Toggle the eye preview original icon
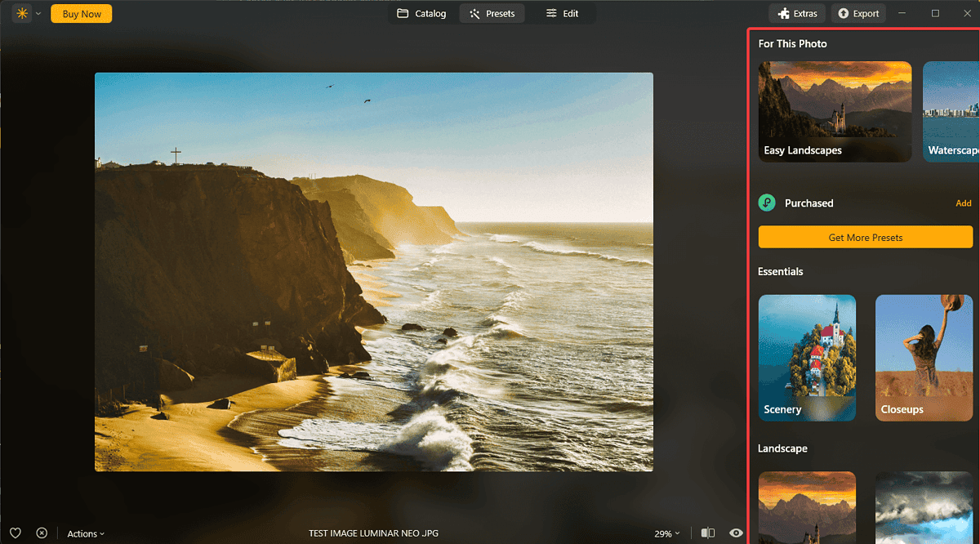 click(736, 533)
